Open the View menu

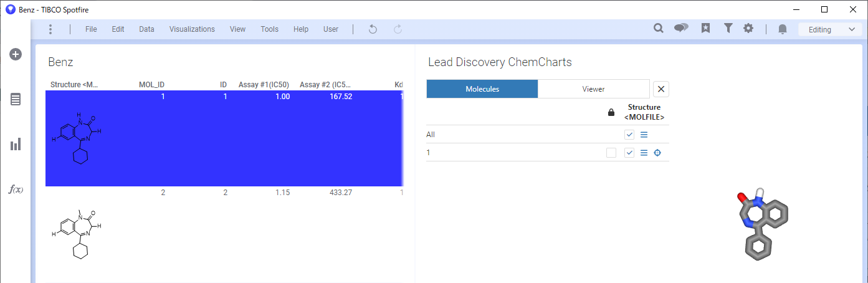point(237,29)
